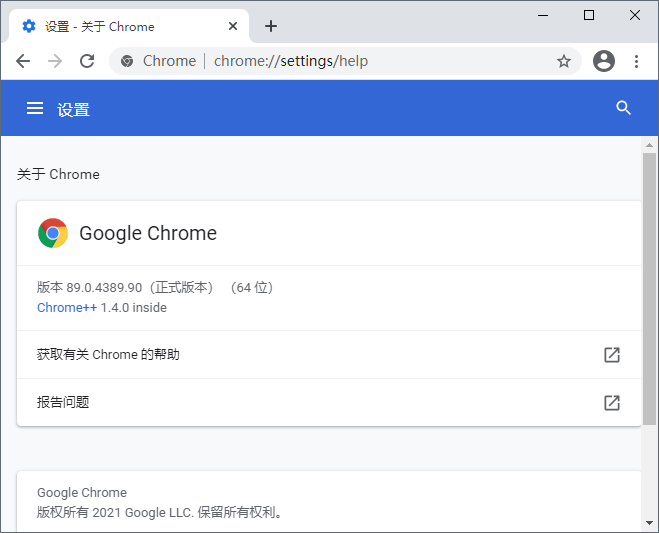Go back with the browser back arrow
Screen dimensions: 659x533
(23, 61)
